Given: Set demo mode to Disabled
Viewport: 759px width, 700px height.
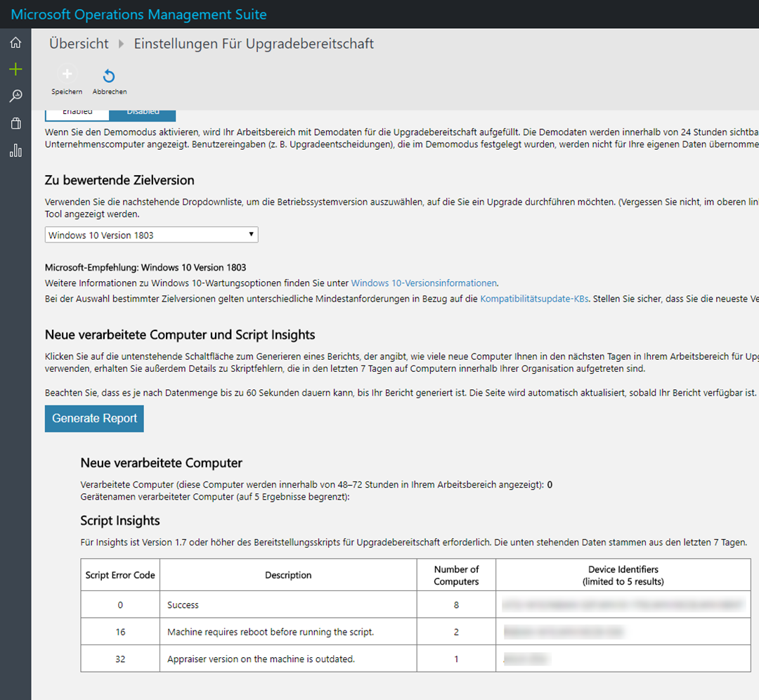Looking at the screenshot, I should point(143,115).
